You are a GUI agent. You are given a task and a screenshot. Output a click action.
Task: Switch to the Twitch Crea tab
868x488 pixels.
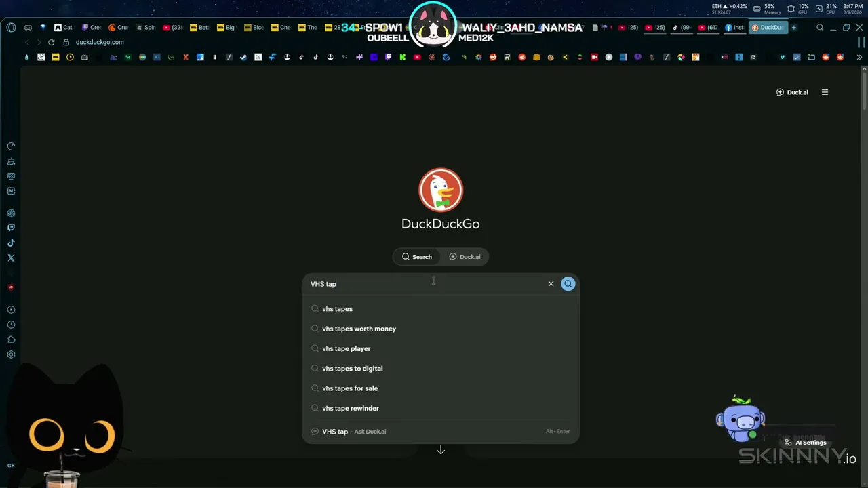[x=91, y=28]
